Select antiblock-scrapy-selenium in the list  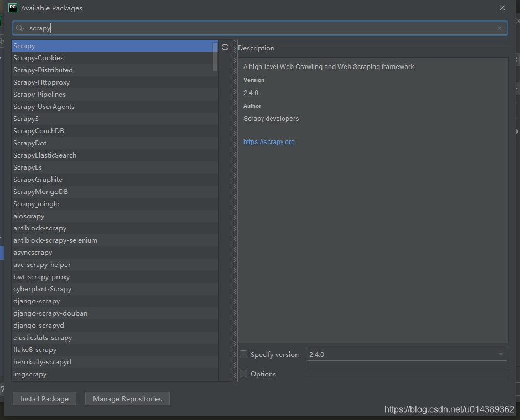click(115, 240)
